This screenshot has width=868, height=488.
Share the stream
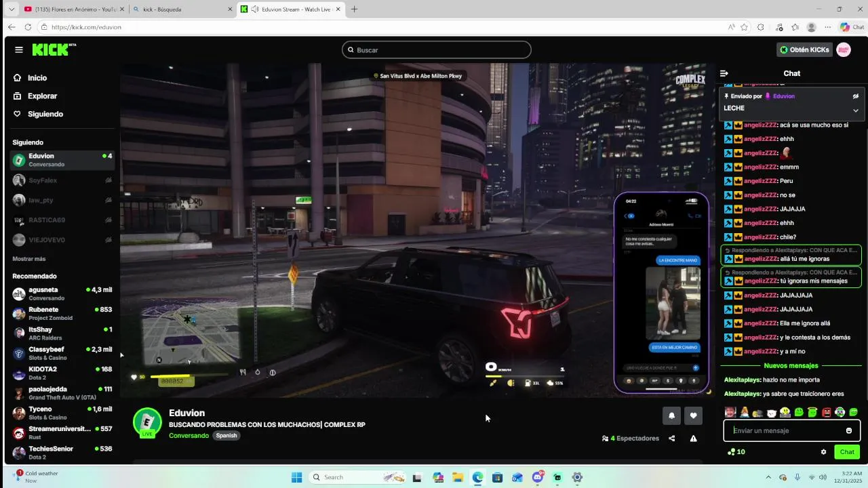[x=672, y=439]
